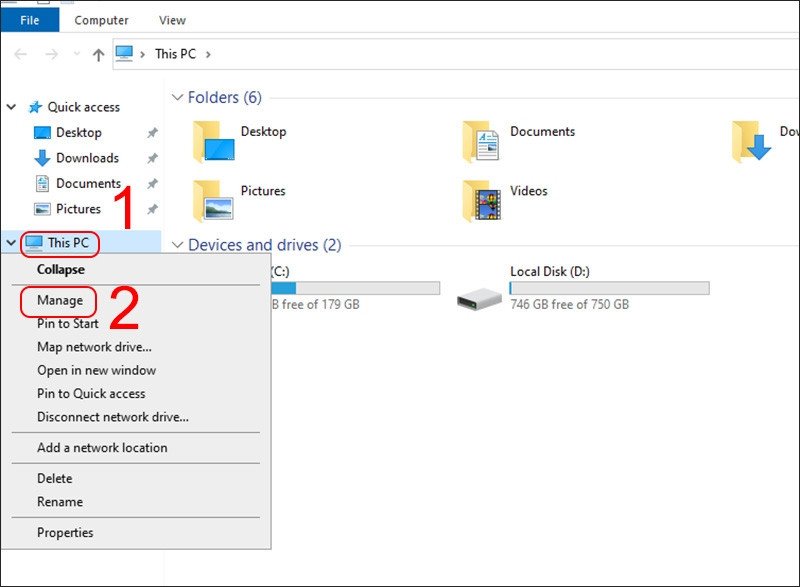
Task: Collapse the Folders (6) section
Action: pos(177,97)
